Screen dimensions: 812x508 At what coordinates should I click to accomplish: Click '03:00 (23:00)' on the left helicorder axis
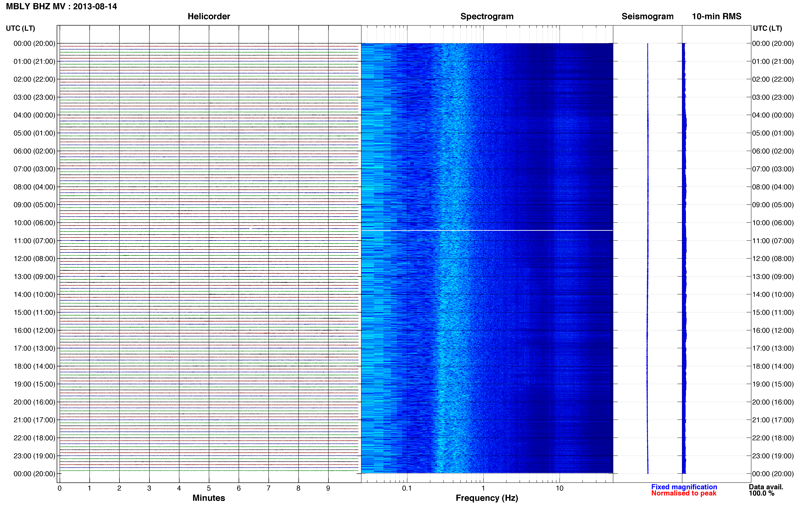(34, 97)
